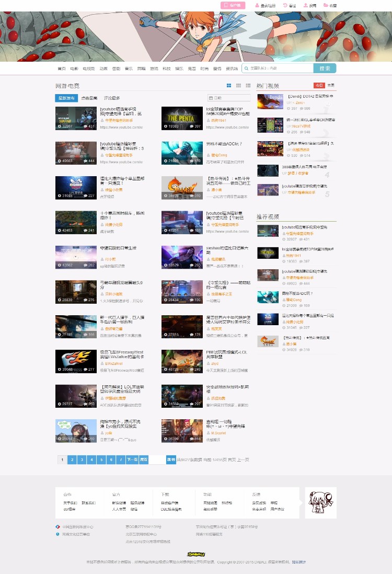This screenshot has width=392, height=574.
Task: Open the orange dragon logo thumbnail
Action: point(182,188)
